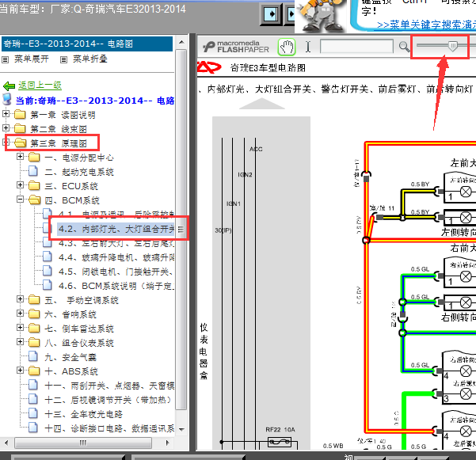
Task: Click the folder icon of 音响系统
Action: pos(34,314)
